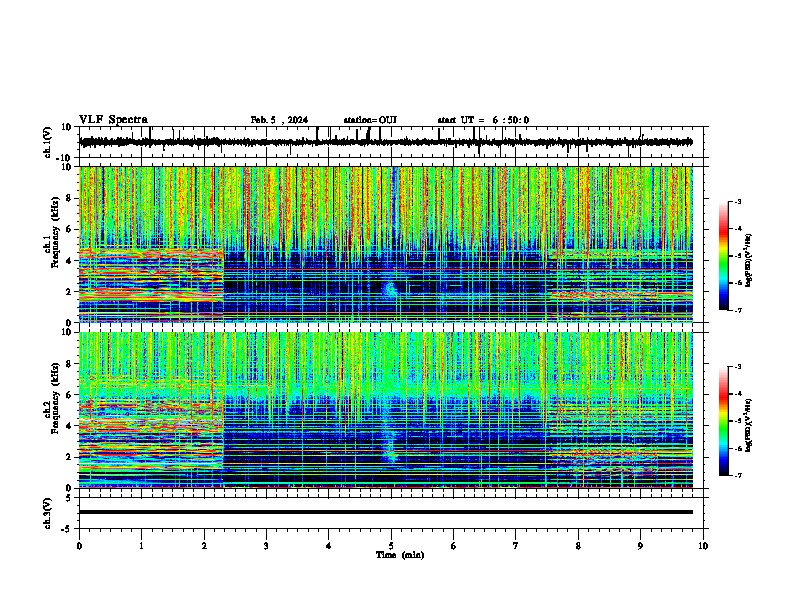Screen dimensions: 792x612
Task: Click the ch.3 flat black trace line
Action: point(386,512)
